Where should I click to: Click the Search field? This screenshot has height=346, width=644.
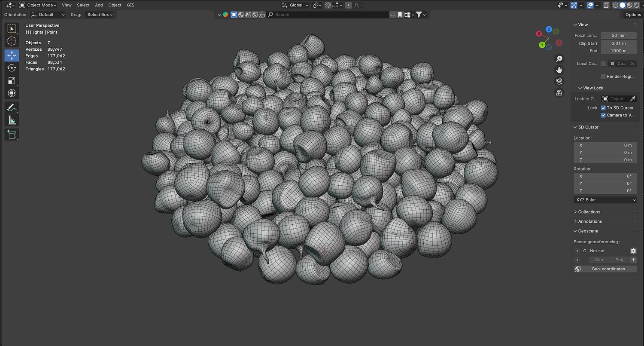click(x=327, y=15)
